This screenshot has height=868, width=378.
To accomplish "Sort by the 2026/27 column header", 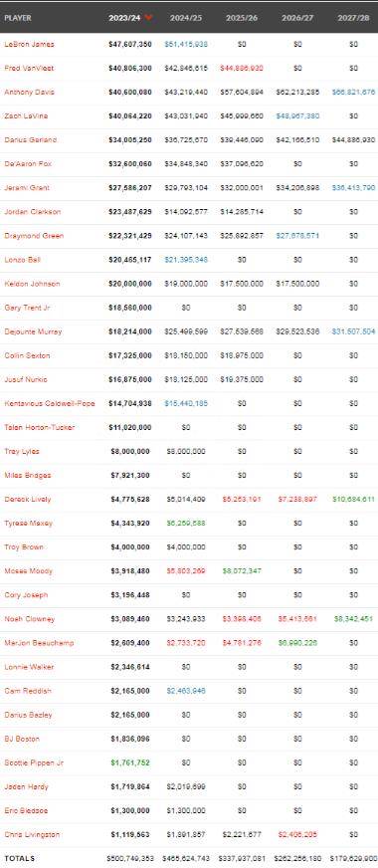I will [x=297, y=18].
